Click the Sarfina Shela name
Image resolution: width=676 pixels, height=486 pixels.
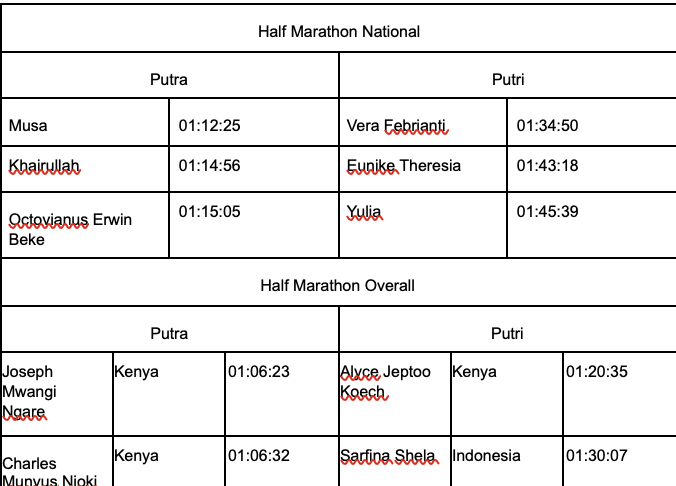pos(388,456)
